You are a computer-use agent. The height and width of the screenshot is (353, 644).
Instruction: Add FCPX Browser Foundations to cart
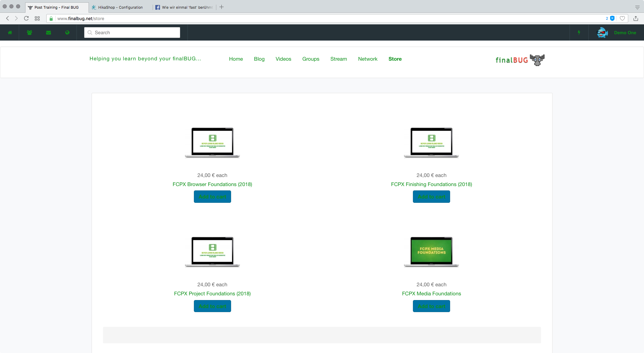pos(212,197)
